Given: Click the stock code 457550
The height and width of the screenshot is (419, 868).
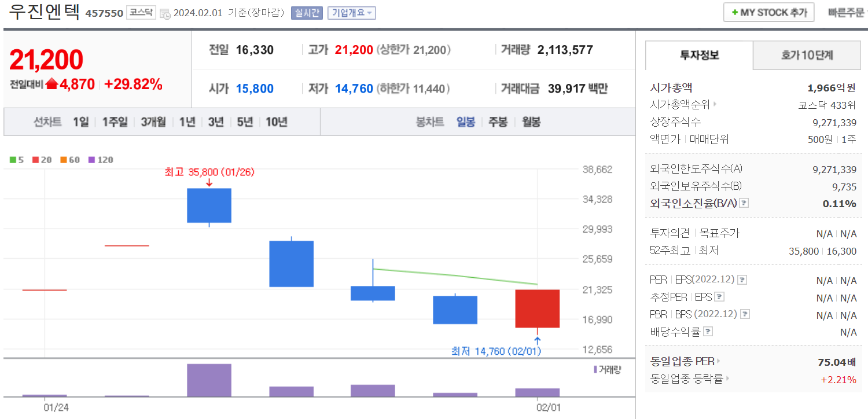Looking at the screenshot, I should 104,13.
